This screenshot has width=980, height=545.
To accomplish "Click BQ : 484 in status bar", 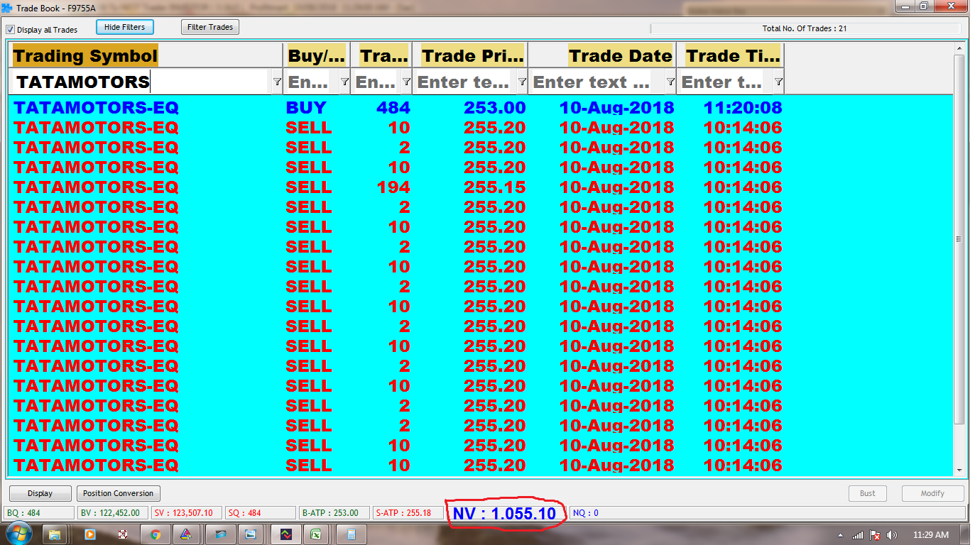I will [39, 513].
